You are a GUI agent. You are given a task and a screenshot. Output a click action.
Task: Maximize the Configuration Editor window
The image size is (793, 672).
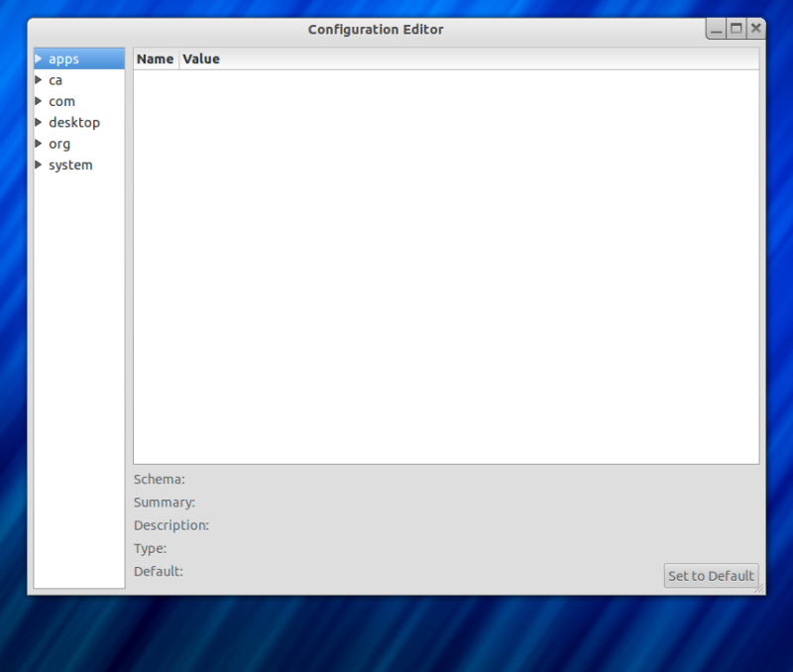pos(736,29)
